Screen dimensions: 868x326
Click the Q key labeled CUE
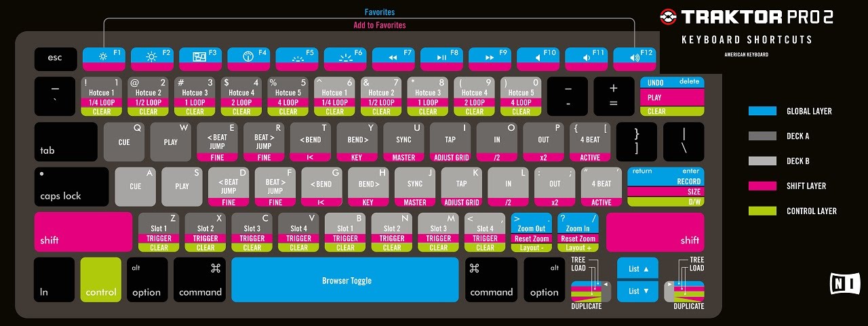click(124, 142)
